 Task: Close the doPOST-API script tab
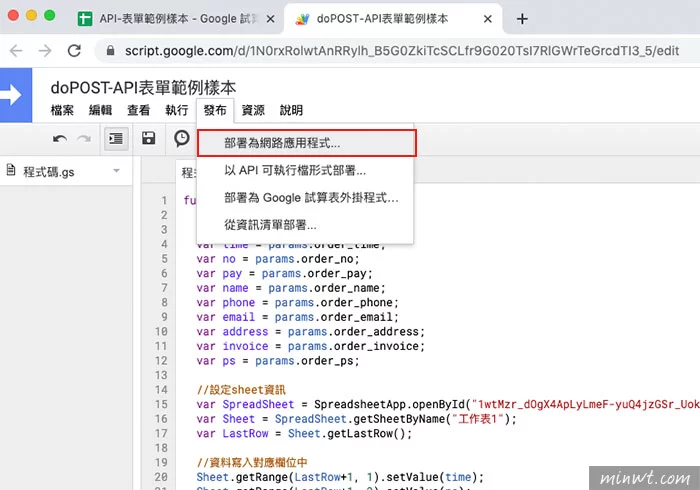(x=488, y=19)
